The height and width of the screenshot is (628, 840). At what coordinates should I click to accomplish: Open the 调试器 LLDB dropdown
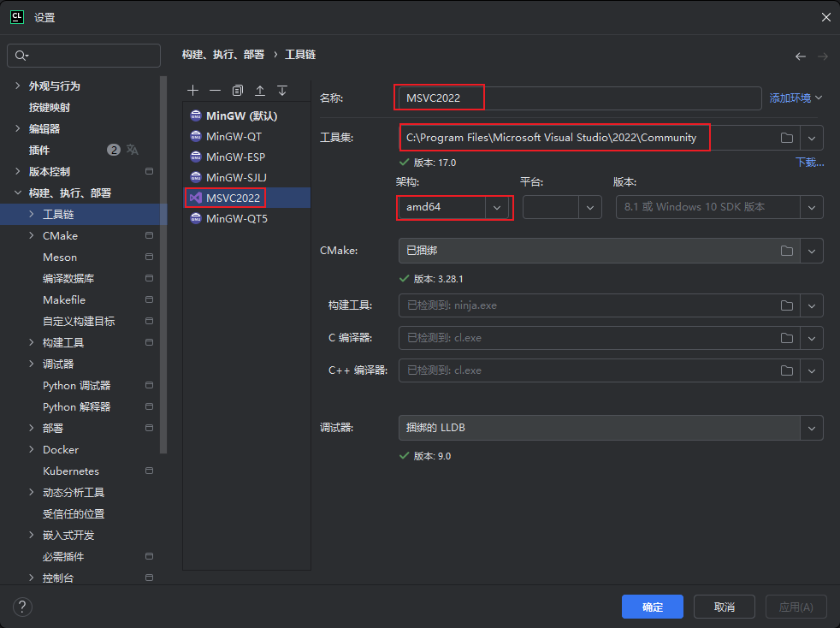811,428
